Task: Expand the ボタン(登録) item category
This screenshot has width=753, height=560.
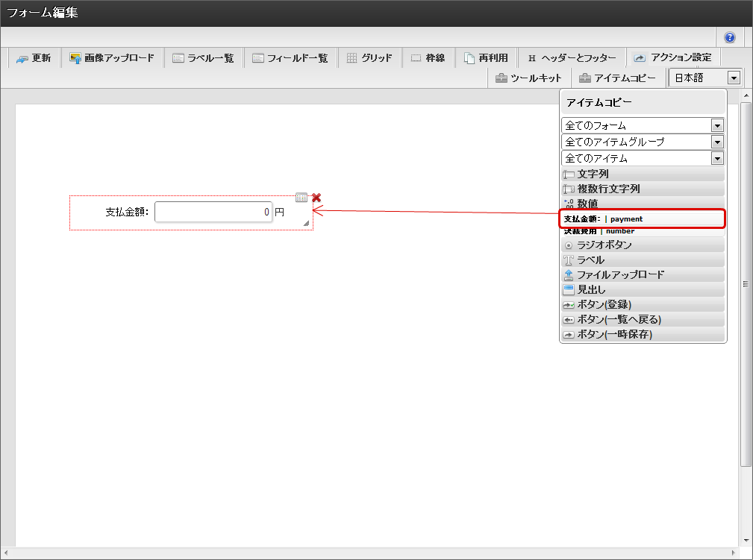Action: [x=643, y=304]
